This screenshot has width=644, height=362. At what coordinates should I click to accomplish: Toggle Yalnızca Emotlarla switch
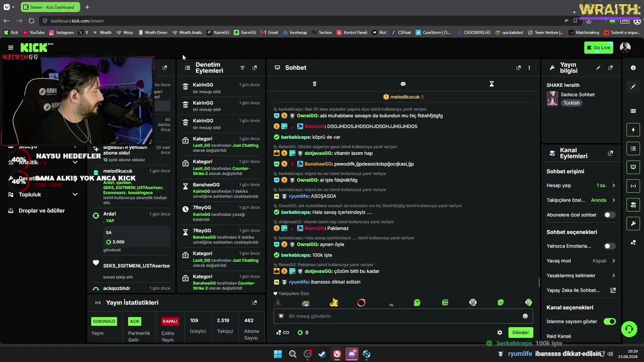pyautogui.click(x=609, y=246)
